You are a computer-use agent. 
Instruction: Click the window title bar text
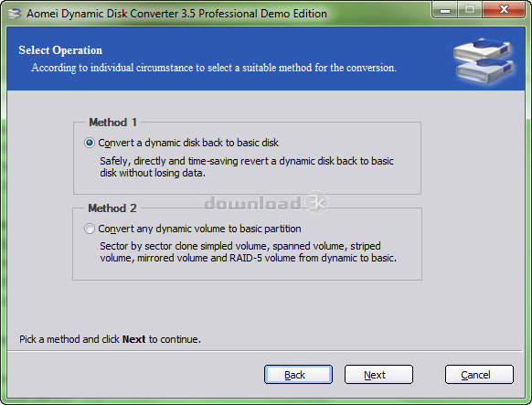176,14
